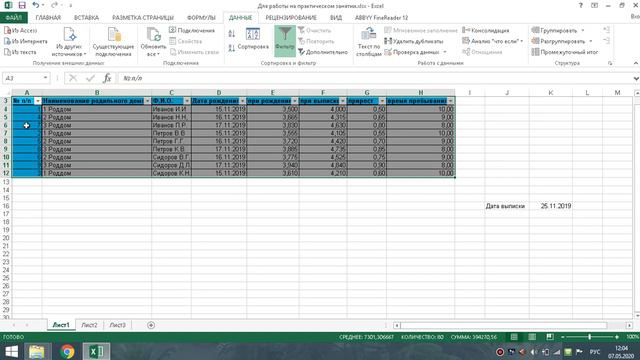The height and width of the screenshot is (360, 640).
Task: Redo the last undone action
Action: click(54, 5)
